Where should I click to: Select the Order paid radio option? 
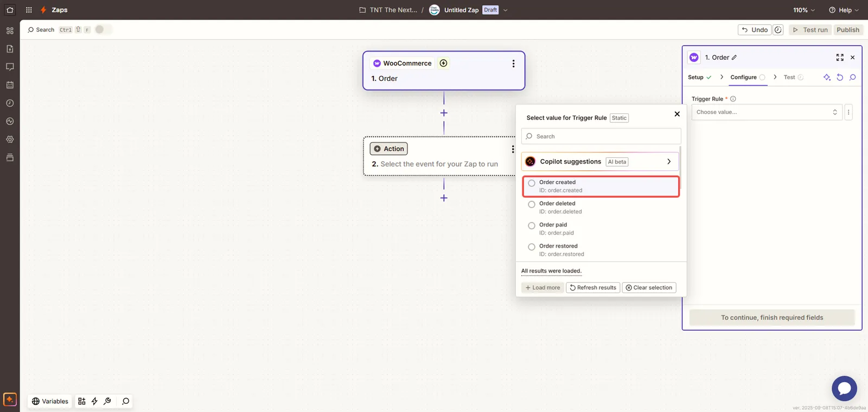(x=532, y=226)
